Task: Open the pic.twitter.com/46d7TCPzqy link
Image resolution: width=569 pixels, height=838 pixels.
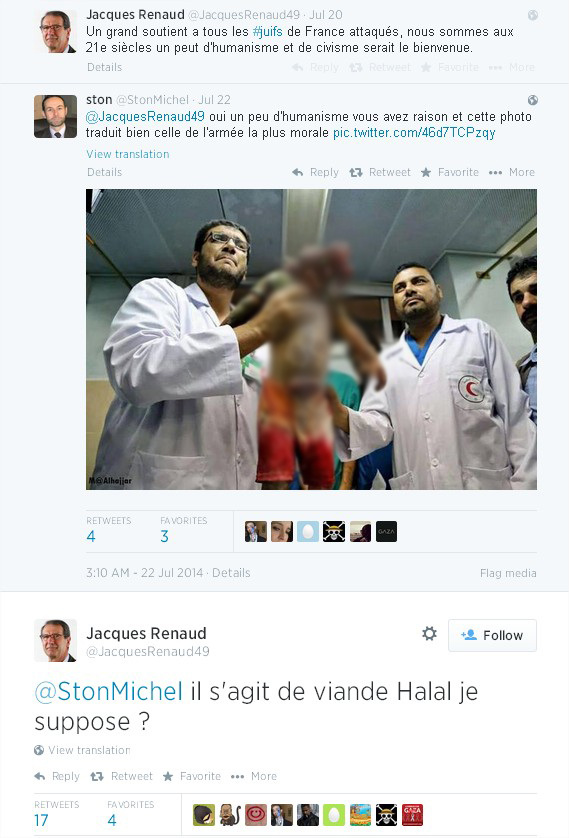Action: tap(414, 133)
